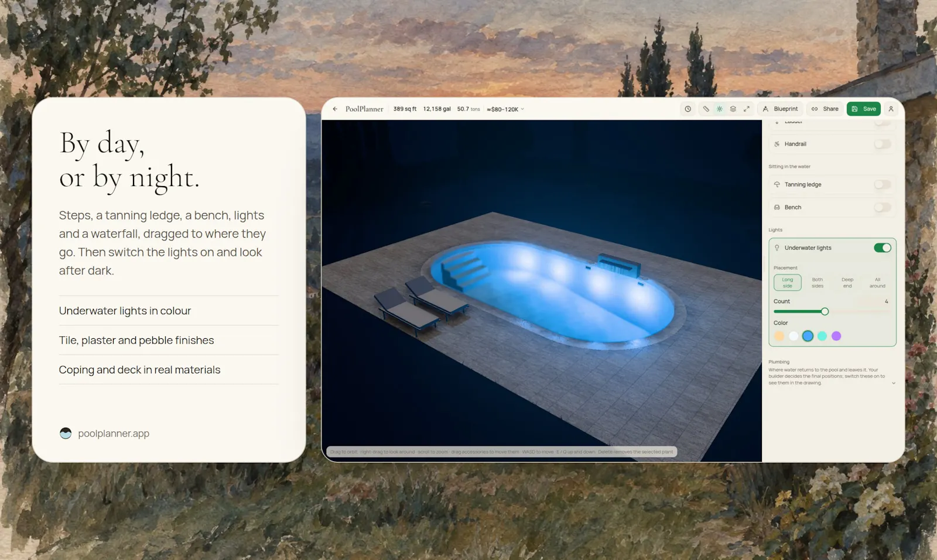Screen dimensions: 937x560
Task: Open the $80–120K cost estimate dropdown
Action: pos(505,109)
